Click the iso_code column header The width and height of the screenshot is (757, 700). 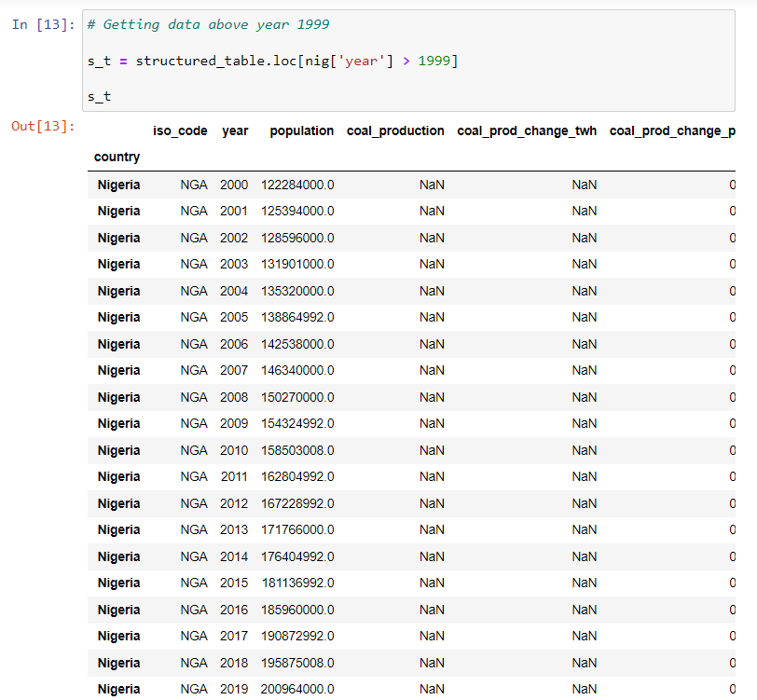click(180, 130)
